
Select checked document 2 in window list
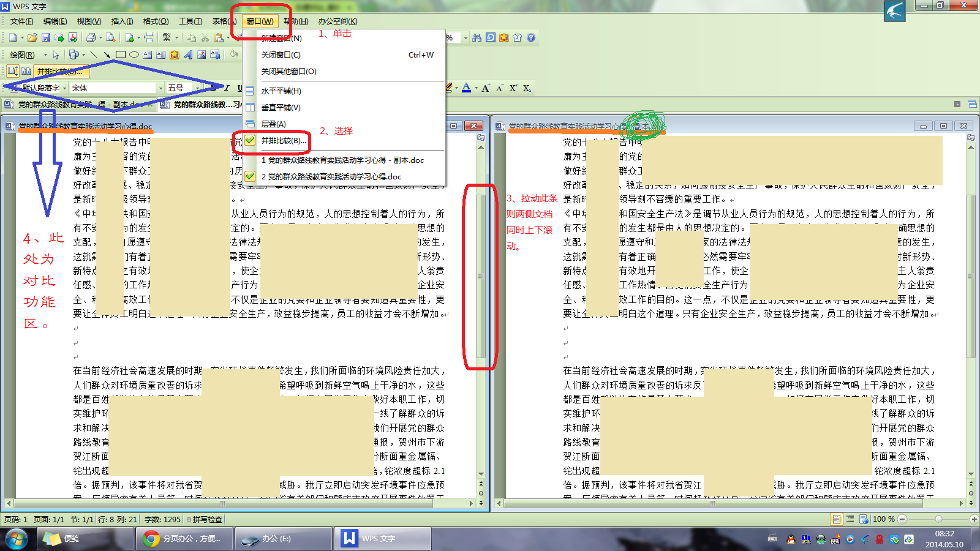pyautogui.click(x=334, y=176)
